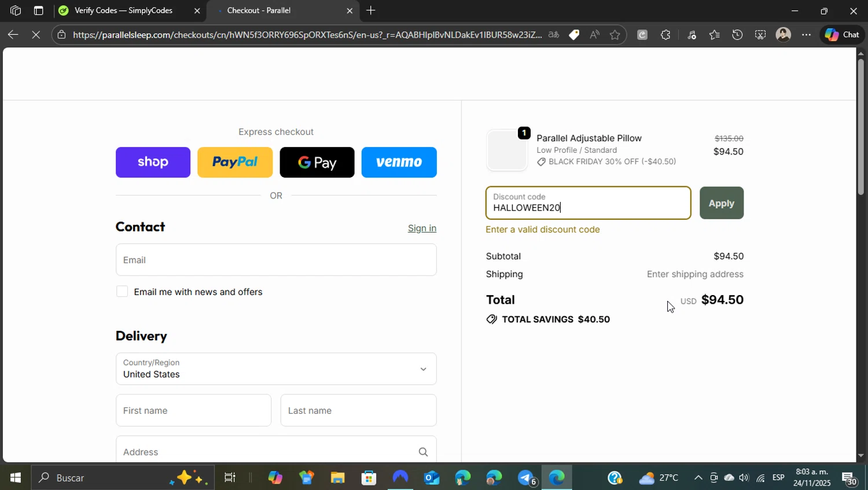
Task: Switch to Verify Codes — SimplyCodes tab
Action: 123,10
